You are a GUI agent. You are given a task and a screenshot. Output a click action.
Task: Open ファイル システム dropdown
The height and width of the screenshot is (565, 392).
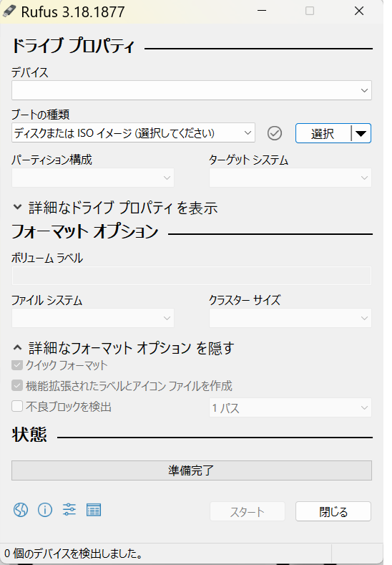(93, 318)
